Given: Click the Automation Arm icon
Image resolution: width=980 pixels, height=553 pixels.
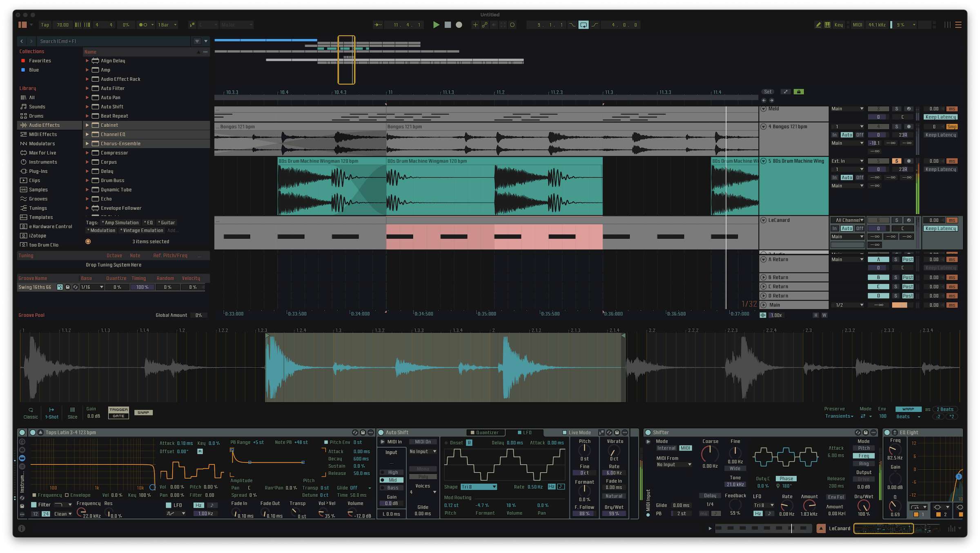Looking at the screenshot, I should 484,25.
